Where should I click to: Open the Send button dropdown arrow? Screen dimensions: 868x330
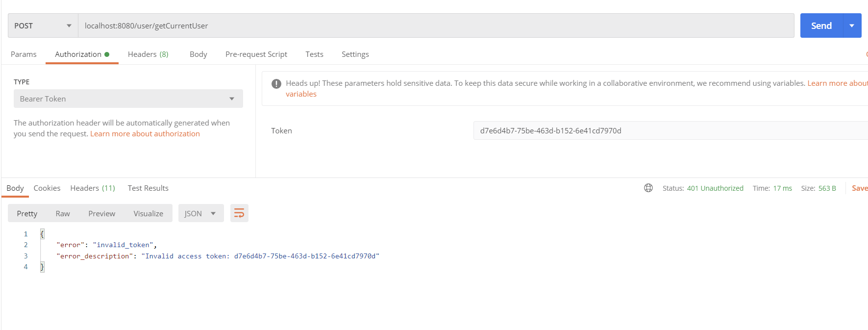click(x=852, y=25)
